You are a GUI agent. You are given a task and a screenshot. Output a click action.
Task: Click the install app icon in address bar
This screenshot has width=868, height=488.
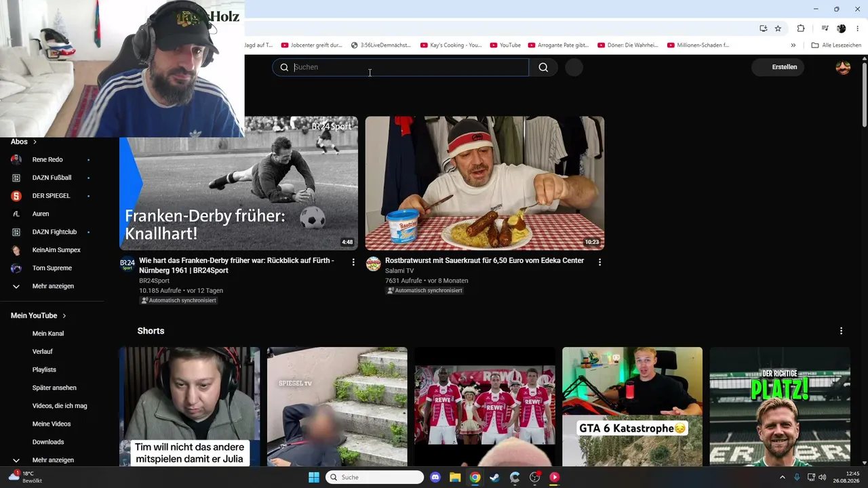(763, 28)
